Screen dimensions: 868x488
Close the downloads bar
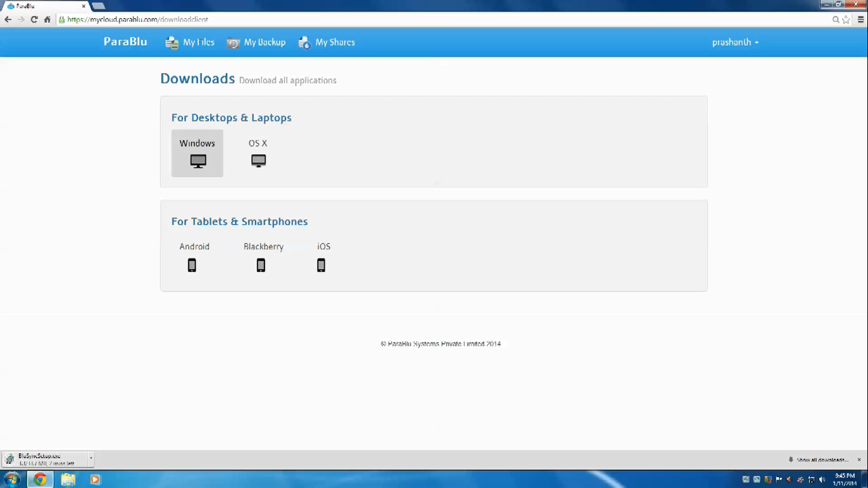[x=859, y=459]
